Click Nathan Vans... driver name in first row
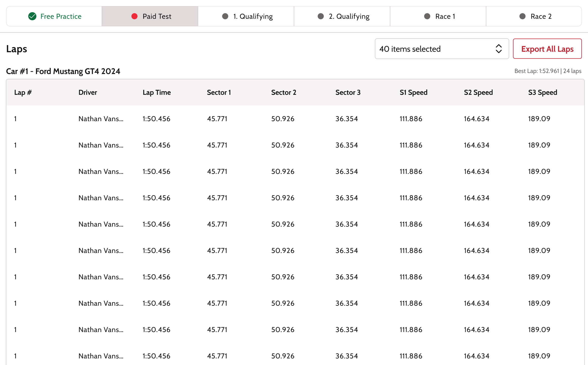This screenshot has height=365, width=588. point(101,119)
